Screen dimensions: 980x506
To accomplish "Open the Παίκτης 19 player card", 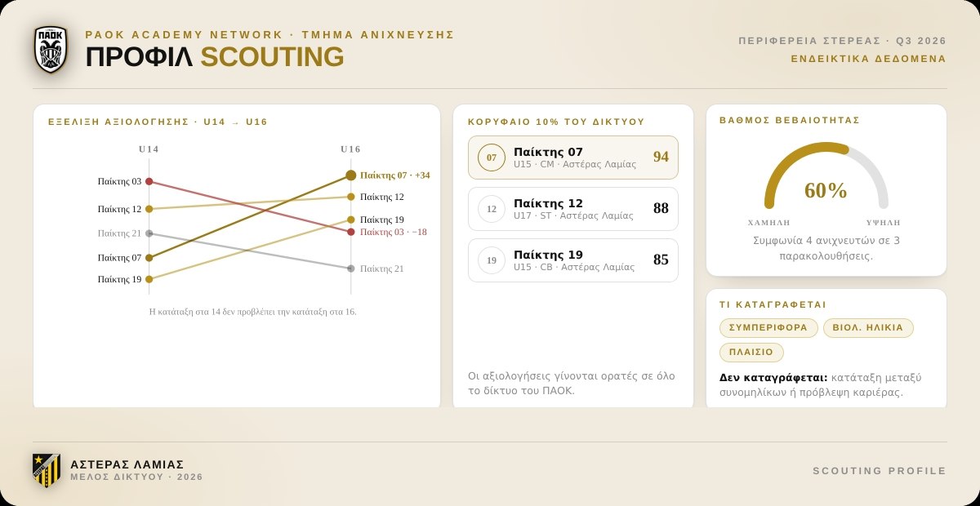I will pyautogui.click(x=573, y=260).
